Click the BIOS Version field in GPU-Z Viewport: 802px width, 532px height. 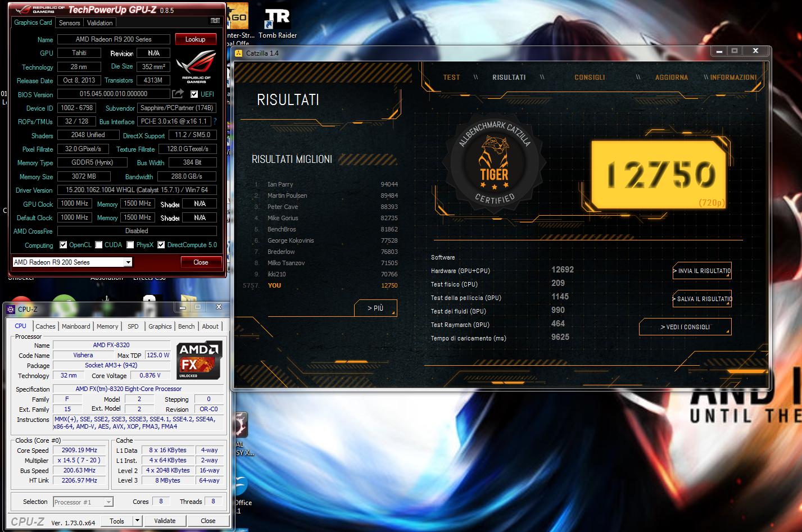pyautogui.click(x=114, y=94)
